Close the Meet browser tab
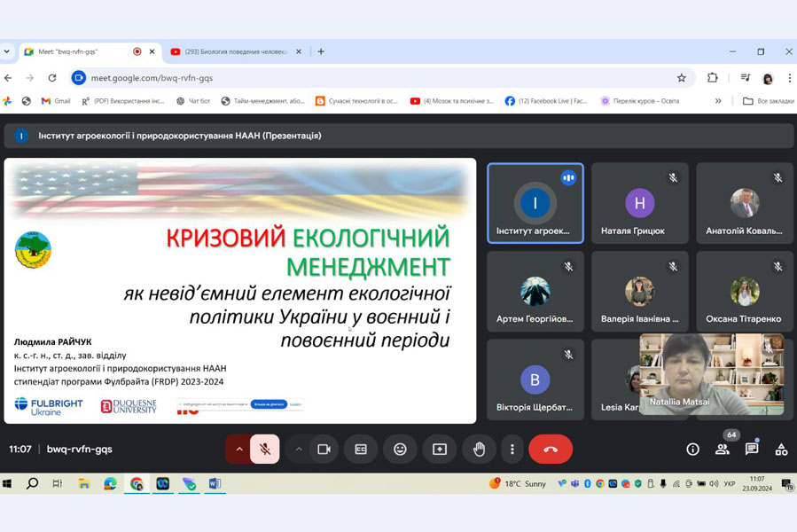 point(152,52)
